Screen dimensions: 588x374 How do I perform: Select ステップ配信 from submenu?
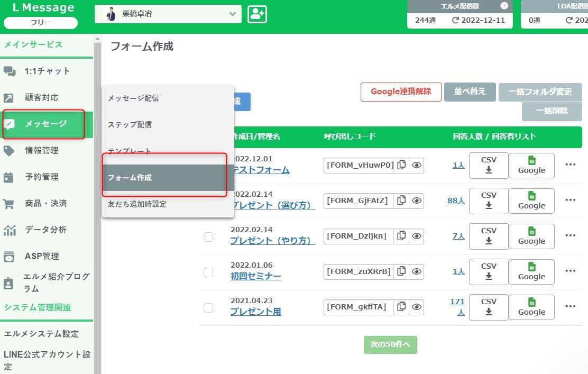[x=130, y=125]
